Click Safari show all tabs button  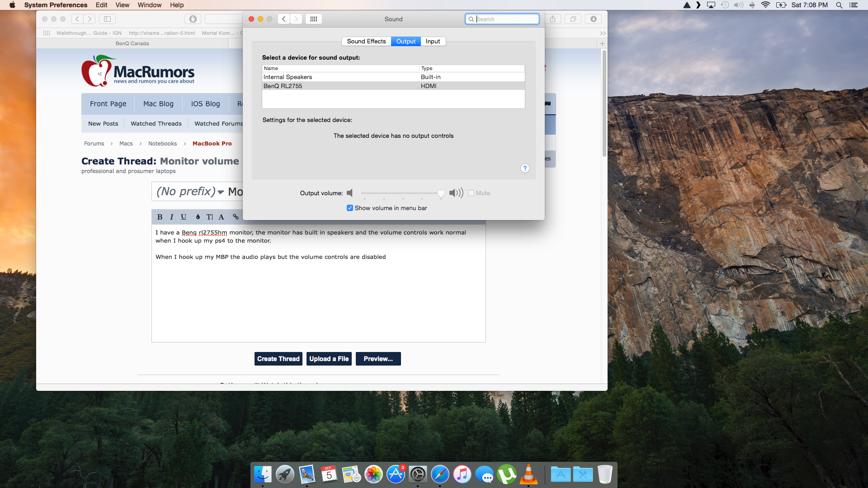[x=573, y=19]
